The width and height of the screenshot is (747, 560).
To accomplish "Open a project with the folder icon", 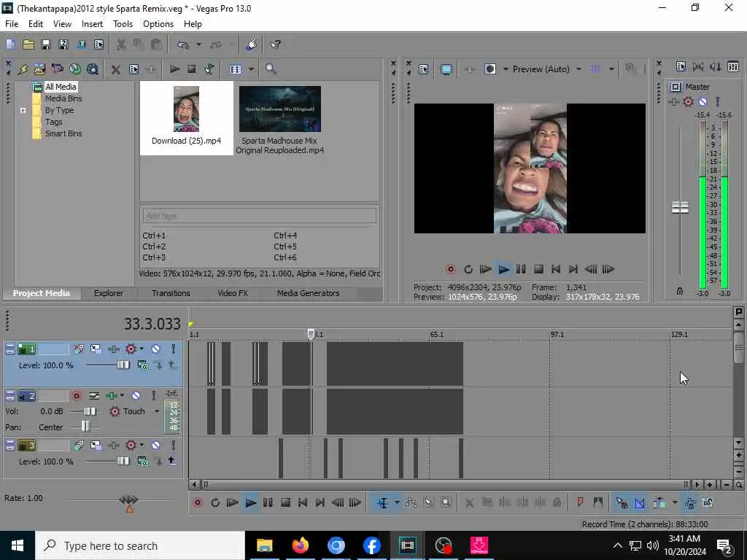I will [28, 44].
